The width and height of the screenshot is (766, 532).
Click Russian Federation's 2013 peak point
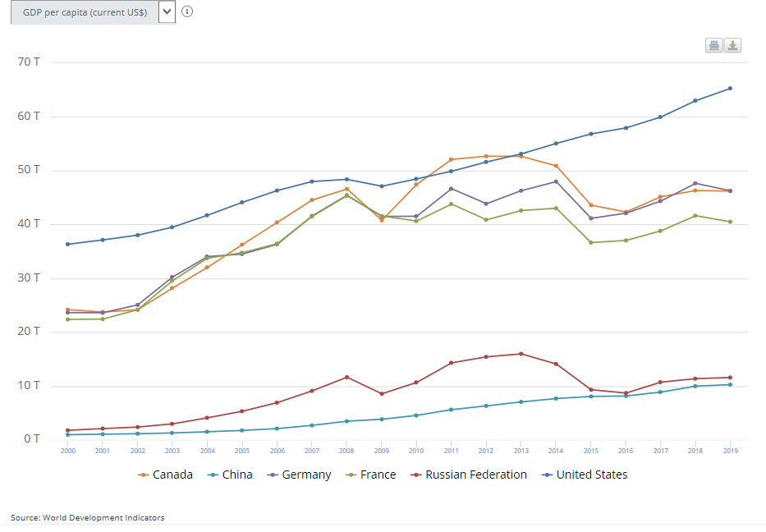coord(521,354)
